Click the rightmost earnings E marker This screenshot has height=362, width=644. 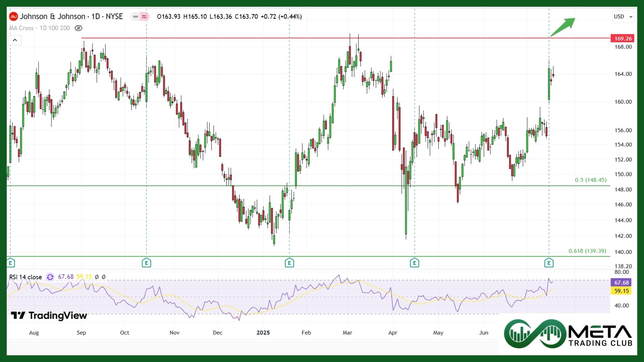pyautogui.click(x=549, y=263)
